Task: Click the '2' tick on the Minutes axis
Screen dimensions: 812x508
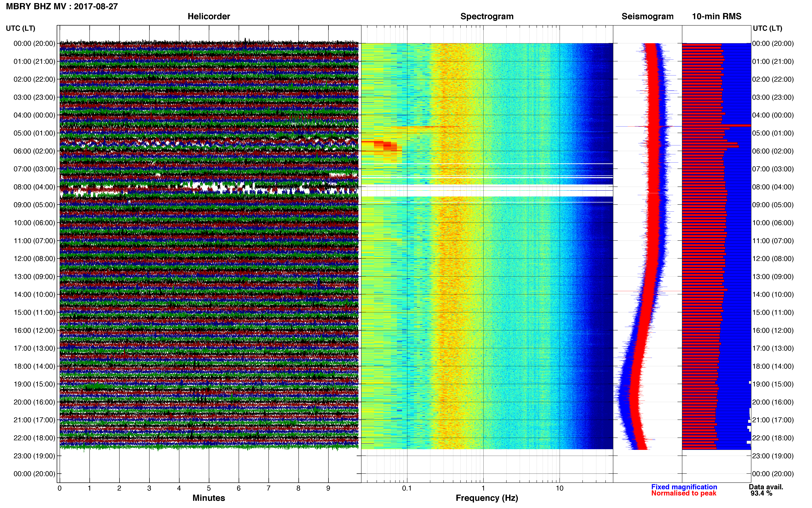Action: [x=119, y=488]
